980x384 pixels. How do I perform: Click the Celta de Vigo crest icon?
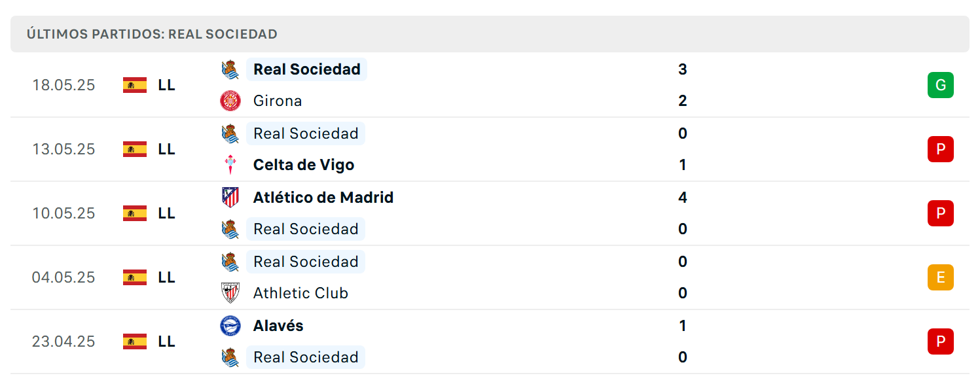click(x=230, y=165)
